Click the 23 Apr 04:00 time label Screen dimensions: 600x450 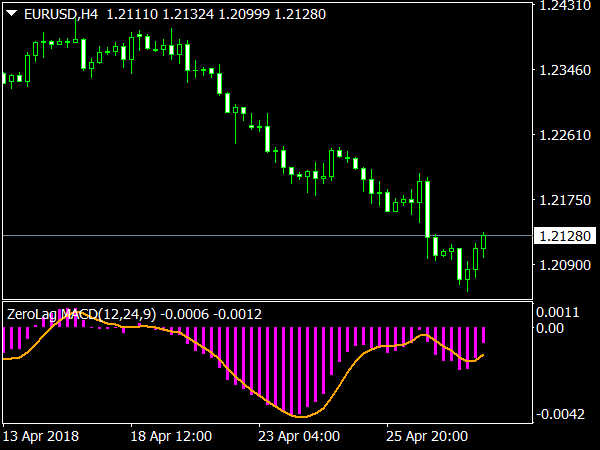click(299, 436)
